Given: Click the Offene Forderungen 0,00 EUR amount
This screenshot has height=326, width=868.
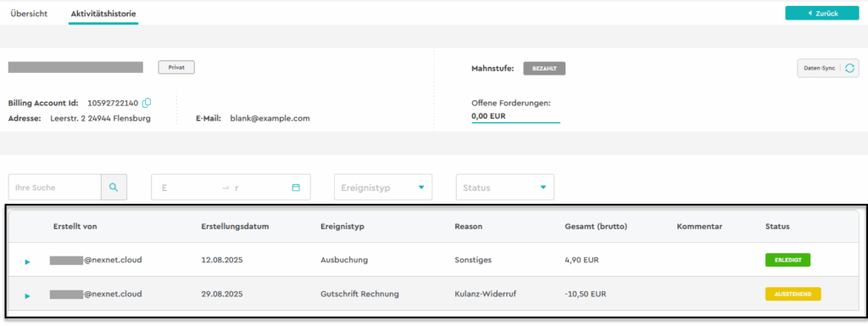Looking at the screenshot, I should [488, 116].
